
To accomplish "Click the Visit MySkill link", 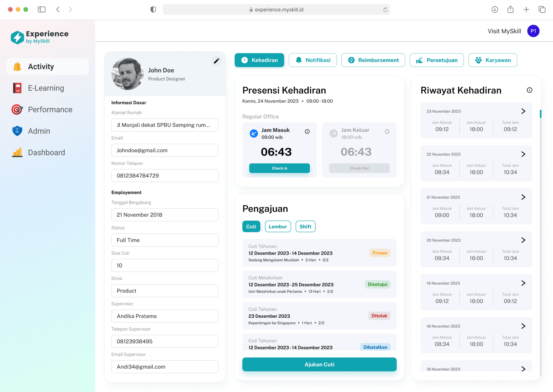I will [504, 31].
